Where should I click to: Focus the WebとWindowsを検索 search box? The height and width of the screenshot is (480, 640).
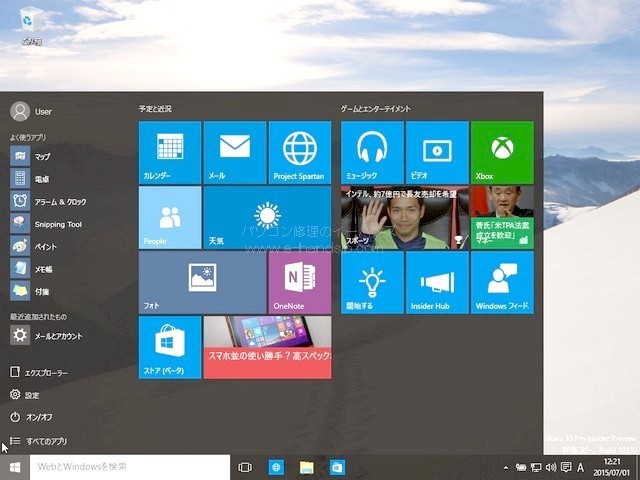point(130,467)
